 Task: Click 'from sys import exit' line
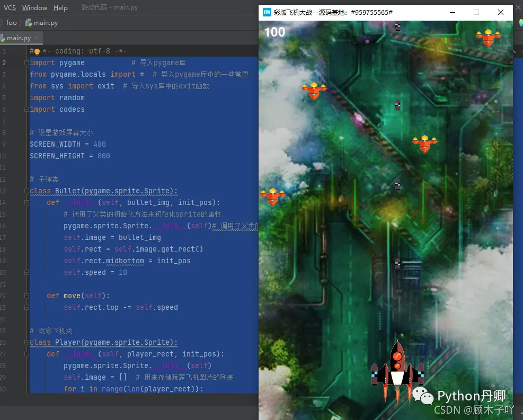72,86
